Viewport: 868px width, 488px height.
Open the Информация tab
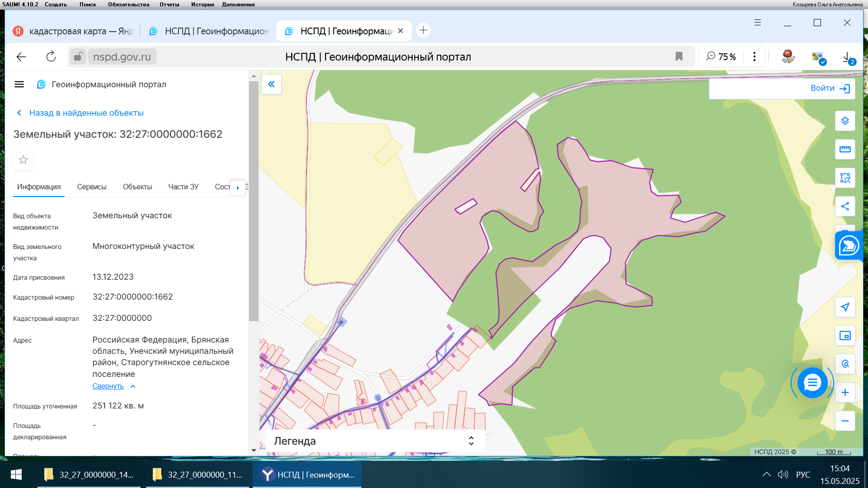pyautogui.click(x=39, y=187)
